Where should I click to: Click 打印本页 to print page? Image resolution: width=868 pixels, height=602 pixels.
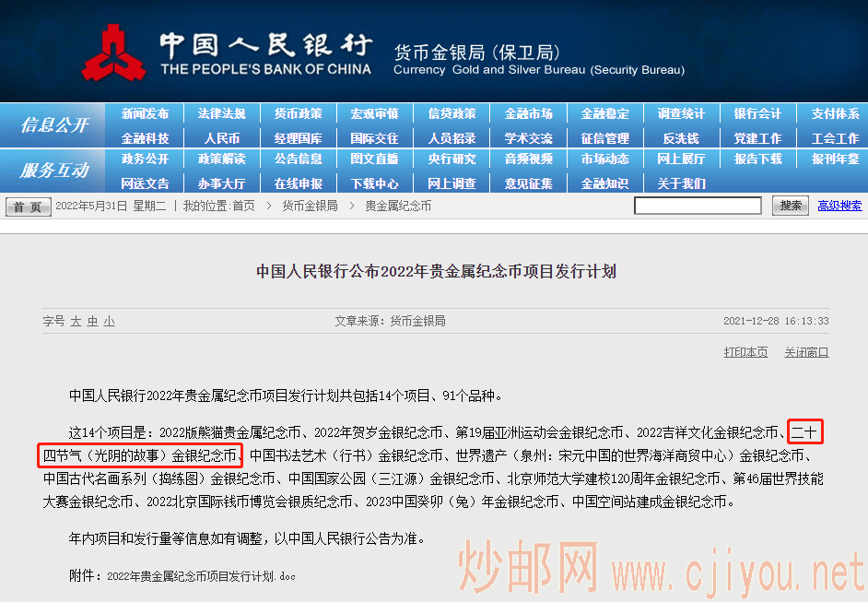(745, 352)
